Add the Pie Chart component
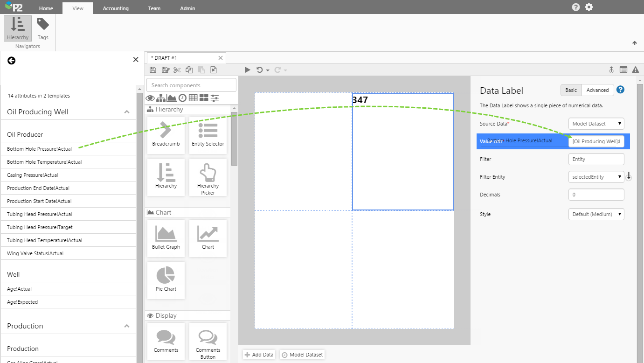The width and height of the screenshot is (644, 363). (x=166, y=279)
